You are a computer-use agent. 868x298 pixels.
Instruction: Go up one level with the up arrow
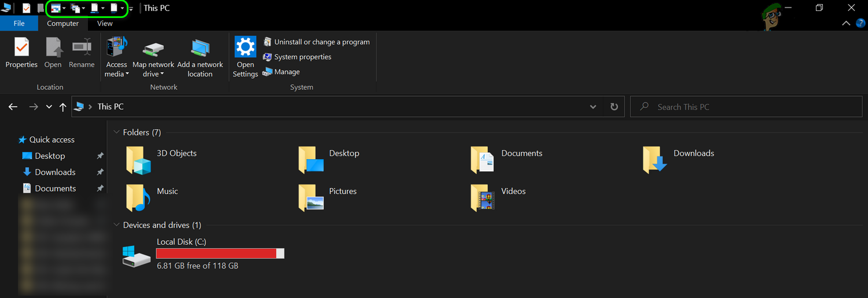63,107
